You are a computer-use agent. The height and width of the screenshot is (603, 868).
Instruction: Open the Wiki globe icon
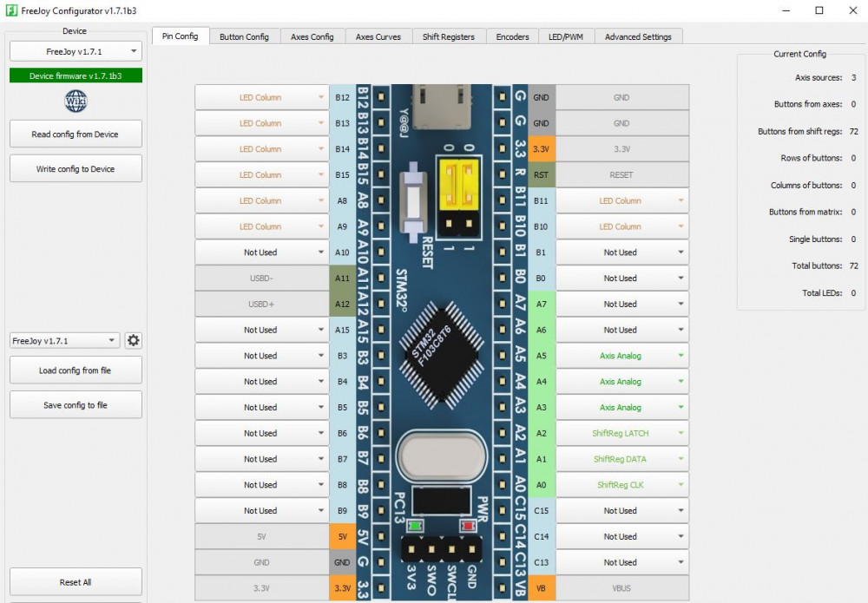pos(76,101)
